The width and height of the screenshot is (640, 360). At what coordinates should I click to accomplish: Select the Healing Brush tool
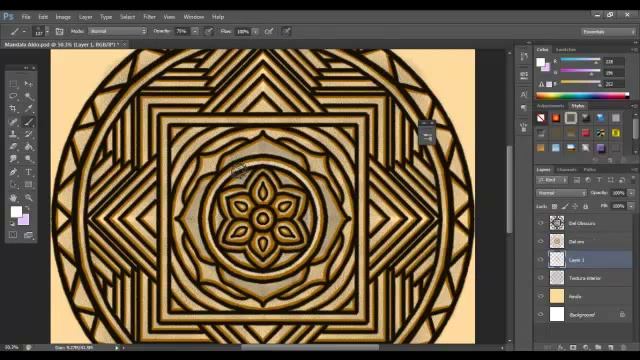coord(13,122)
